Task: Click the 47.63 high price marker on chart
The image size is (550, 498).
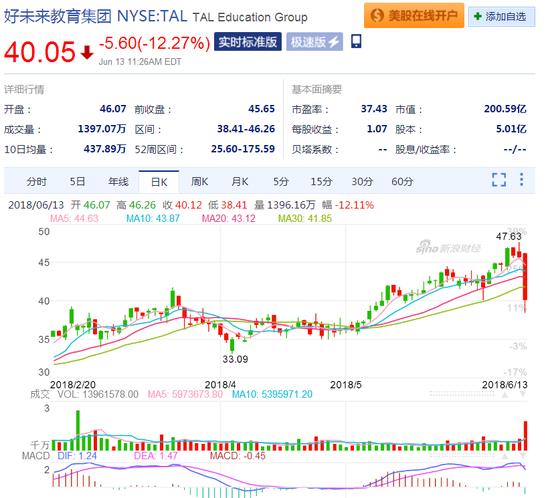Action: 509,236
